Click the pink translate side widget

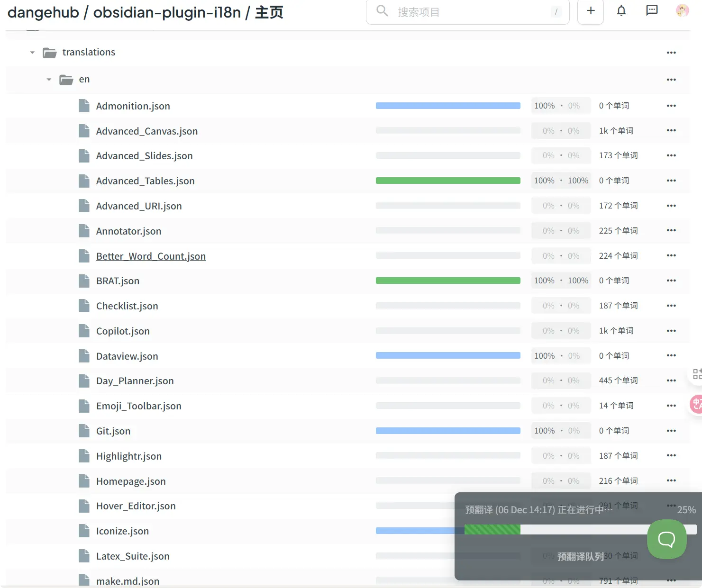point(696,404)
